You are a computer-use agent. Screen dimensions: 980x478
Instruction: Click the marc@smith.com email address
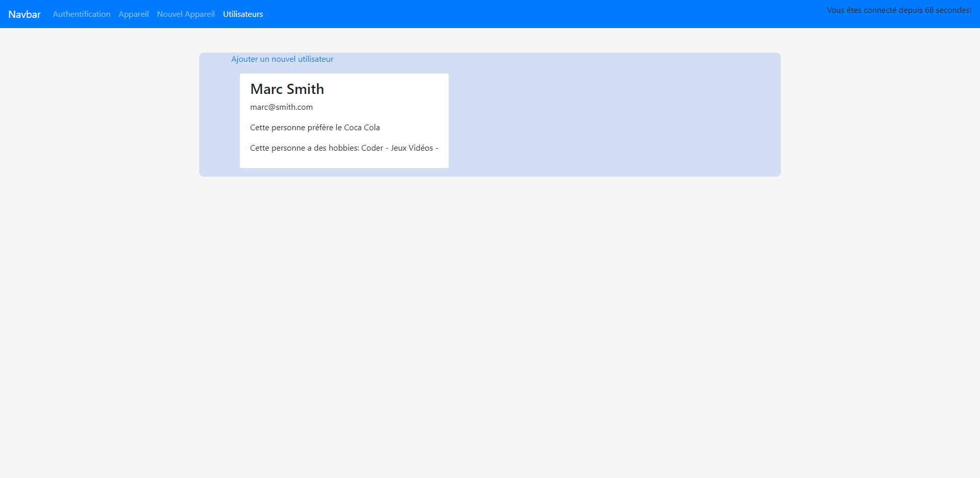tap(281, 107)
